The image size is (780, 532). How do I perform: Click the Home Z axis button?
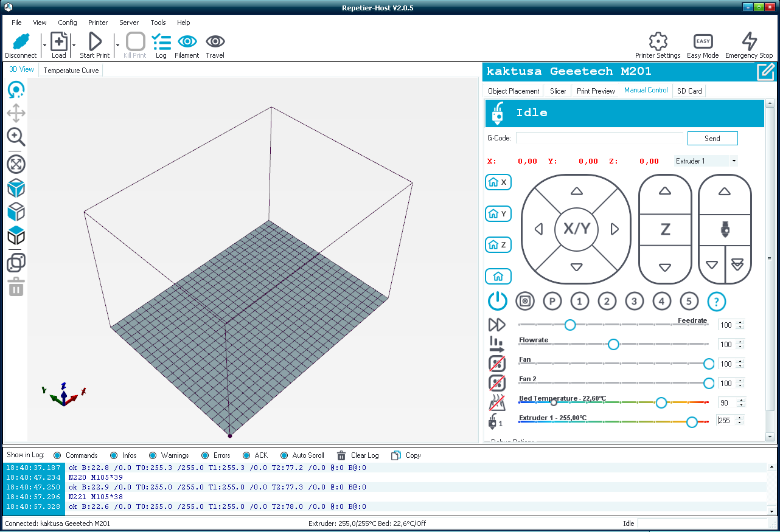[x=498, y=244]
